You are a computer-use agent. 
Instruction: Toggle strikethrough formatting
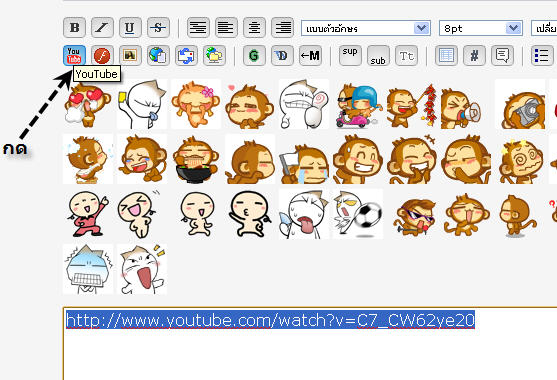[x=158, y=27]
